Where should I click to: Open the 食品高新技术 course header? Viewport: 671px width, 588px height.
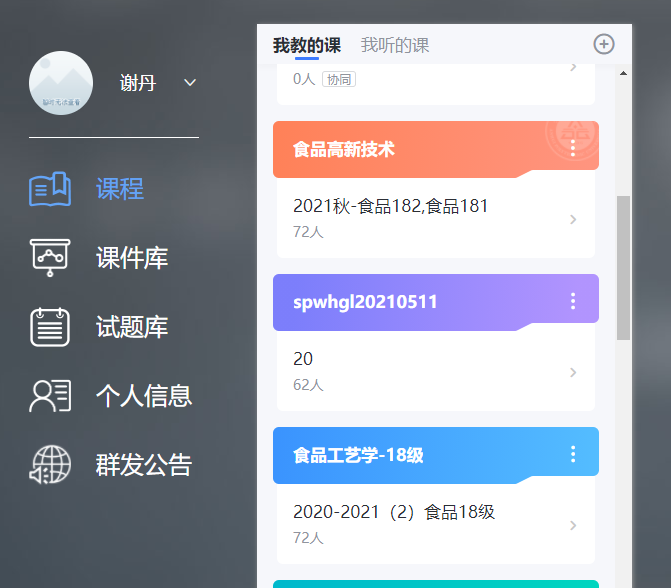pos(400,149)
